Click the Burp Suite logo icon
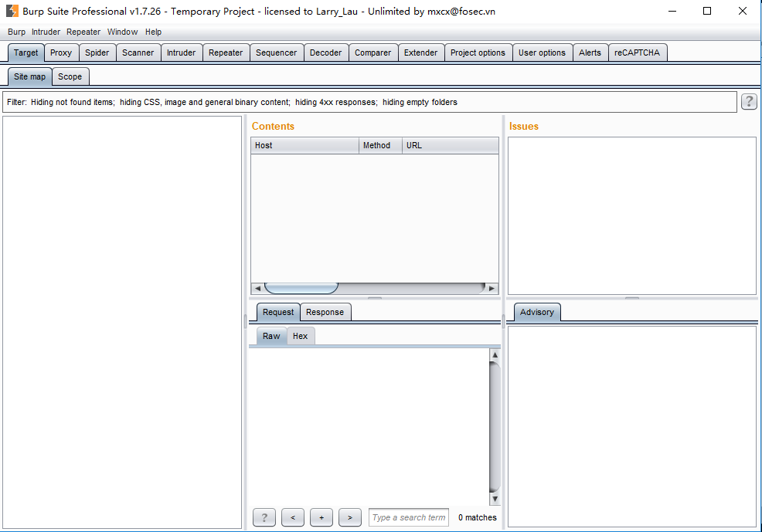Screen dimensions: 762x532 click(x=12, y=11)
